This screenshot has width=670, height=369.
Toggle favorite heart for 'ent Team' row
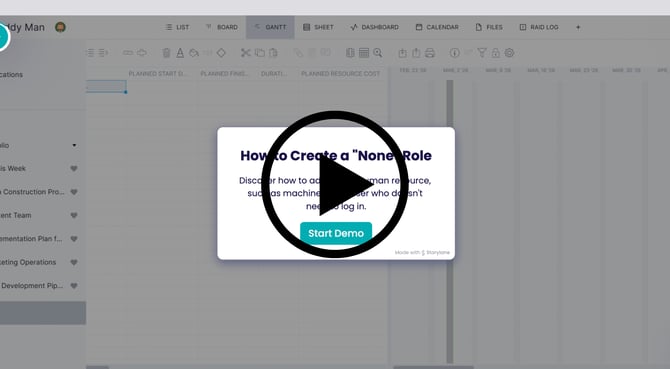(x=74, y=216)
